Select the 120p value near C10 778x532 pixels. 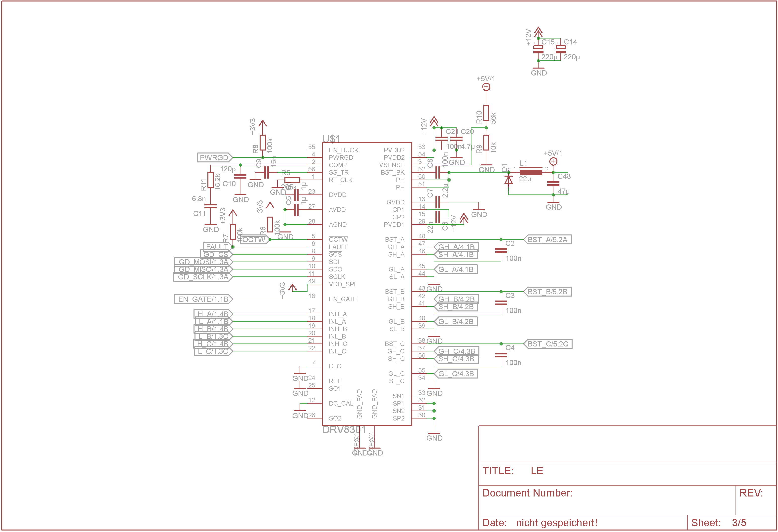228,169
